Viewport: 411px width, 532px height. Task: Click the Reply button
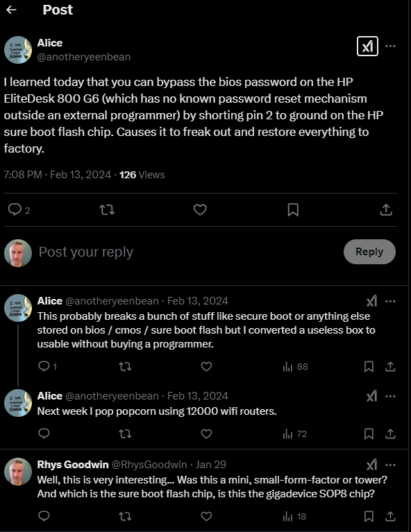click(x=369, y=252)
